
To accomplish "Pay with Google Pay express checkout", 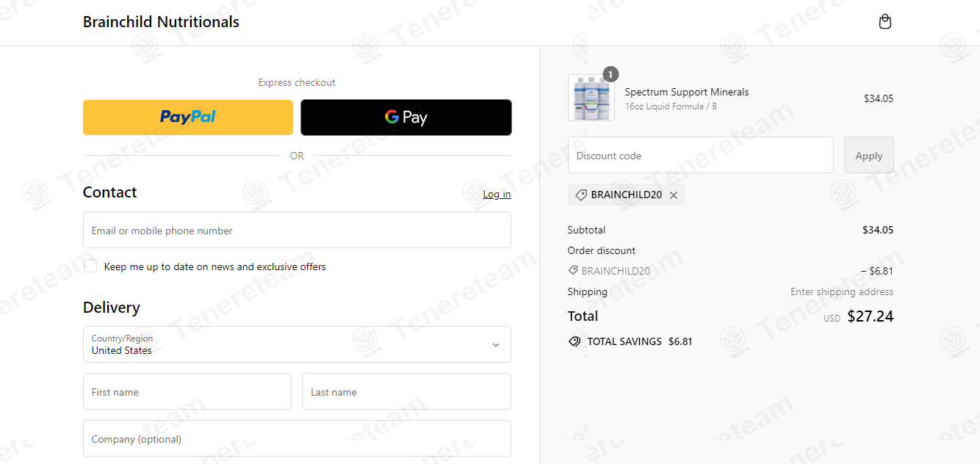I will (406, 117).
